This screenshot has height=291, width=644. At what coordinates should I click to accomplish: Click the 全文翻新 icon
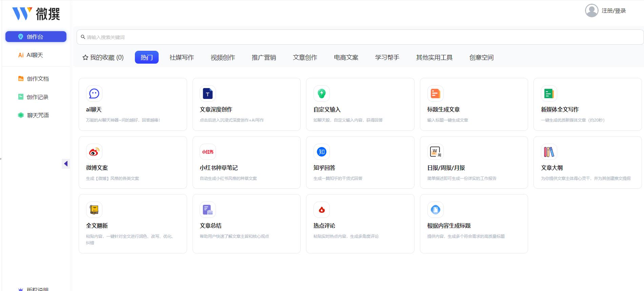tap(94, 210)
